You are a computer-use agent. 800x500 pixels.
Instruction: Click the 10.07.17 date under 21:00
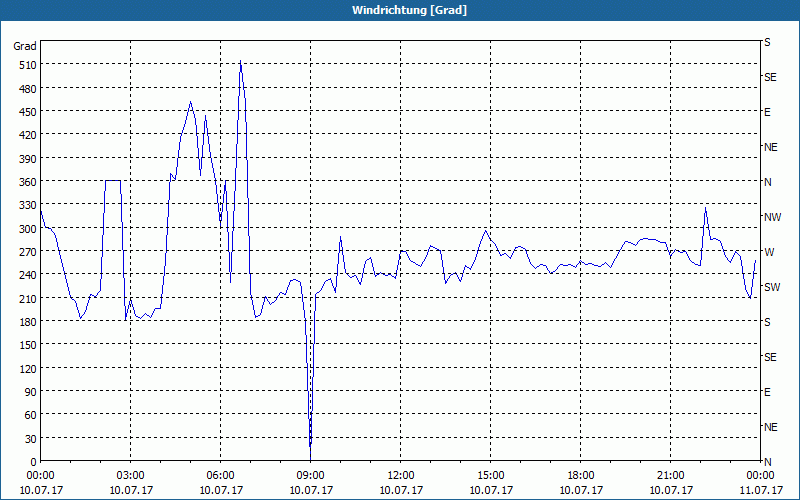[670, 490]
